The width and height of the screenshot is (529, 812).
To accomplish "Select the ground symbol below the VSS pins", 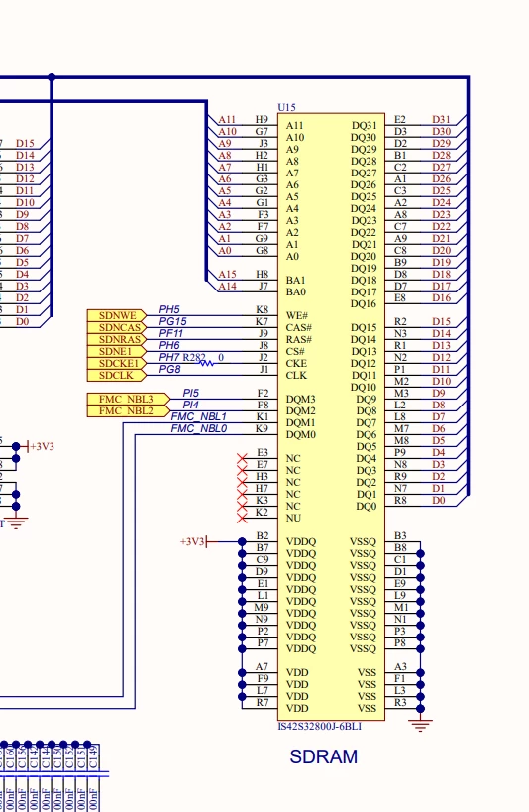I will pyautogui.click(x=420, y=725).
